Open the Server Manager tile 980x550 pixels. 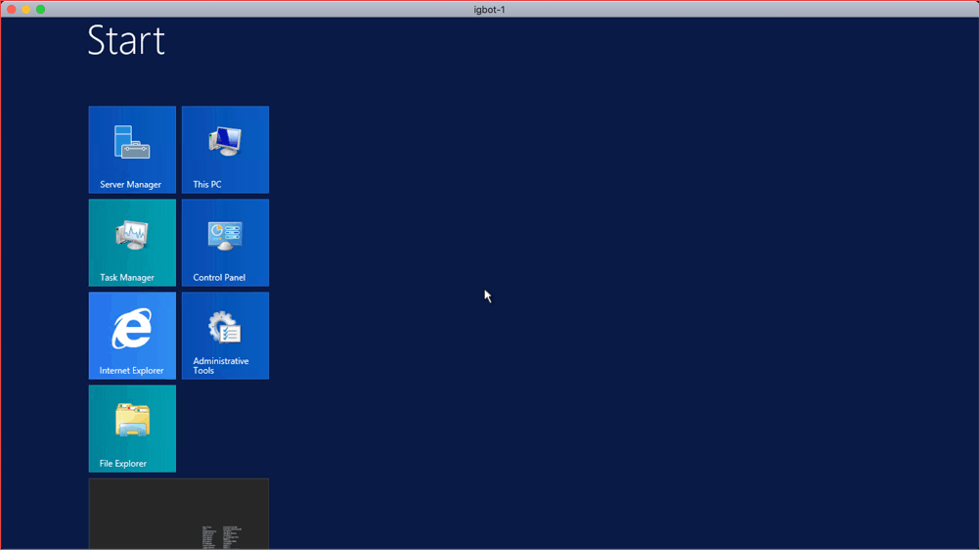[x=132, y=150]
